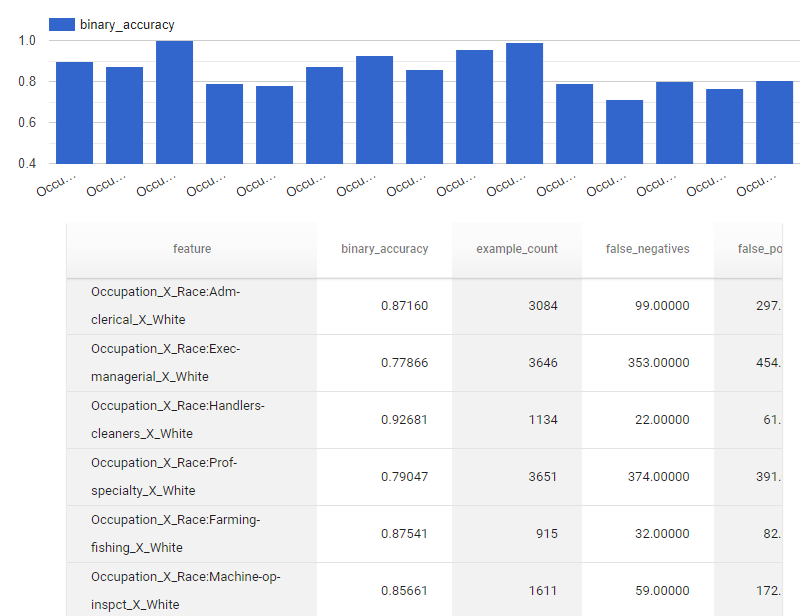This screenshot has height=616, width=812.
Task: Click the accuracy value 0.87541
Action: pos(404,534)
